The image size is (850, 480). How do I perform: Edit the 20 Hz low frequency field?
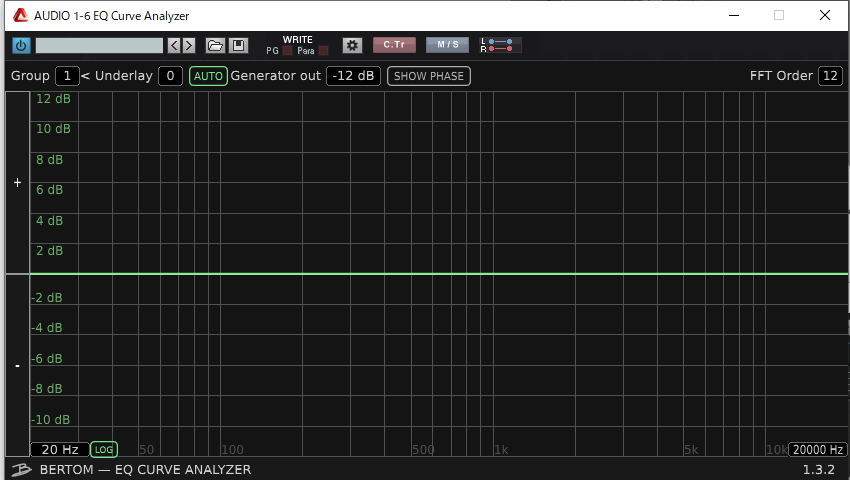[x=60, y=450]
